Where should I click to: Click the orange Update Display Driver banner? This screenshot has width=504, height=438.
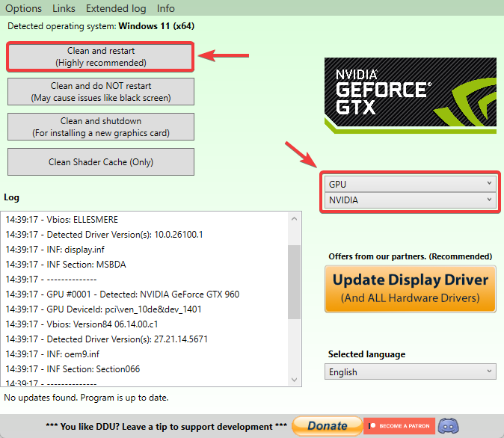pos(410,288)
